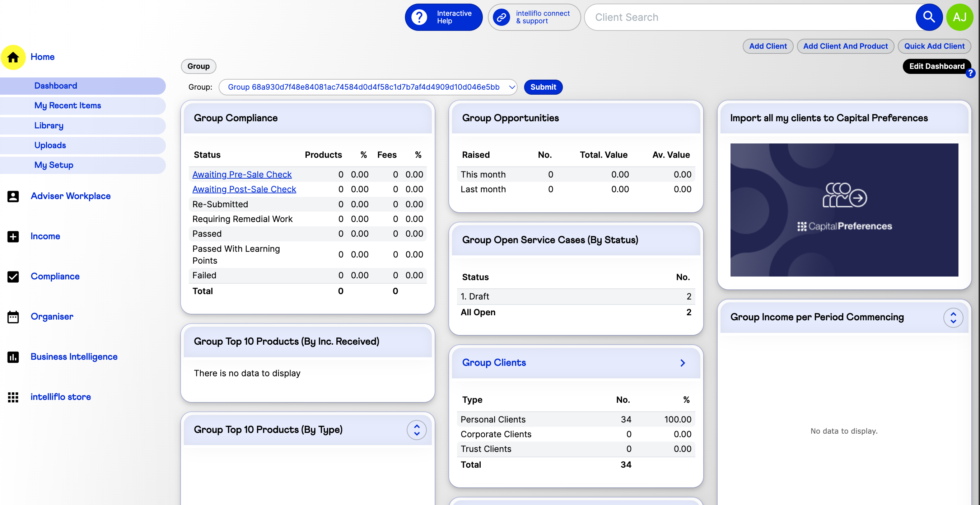This screenshot has height=505, width=980.
Task: Click the Last month opportunities row
Action: point(575,189)
